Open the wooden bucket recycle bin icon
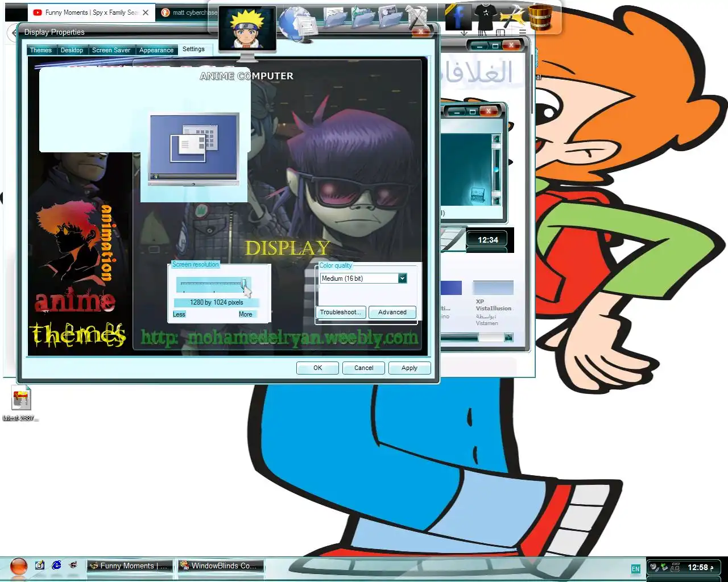 540,17
